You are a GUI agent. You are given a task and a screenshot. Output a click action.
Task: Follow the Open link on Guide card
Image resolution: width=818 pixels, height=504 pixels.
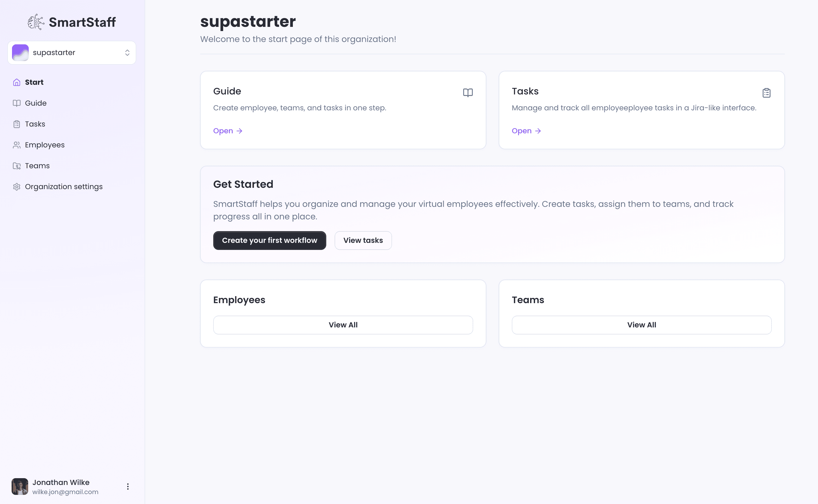click(x=228, y=131)
